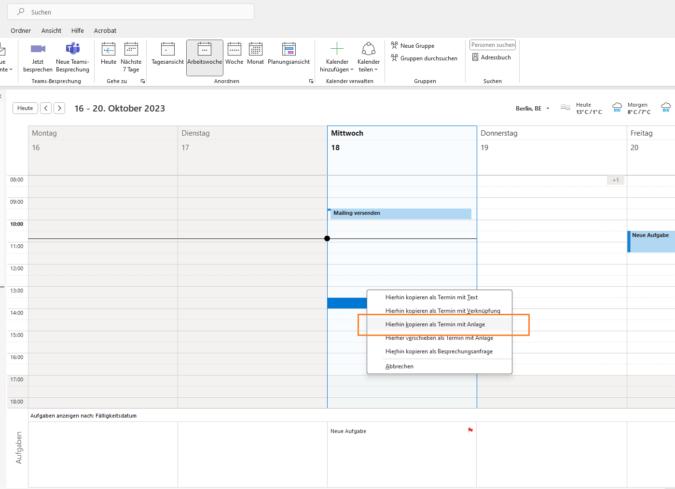Click the +1 more items indicator

616,180
